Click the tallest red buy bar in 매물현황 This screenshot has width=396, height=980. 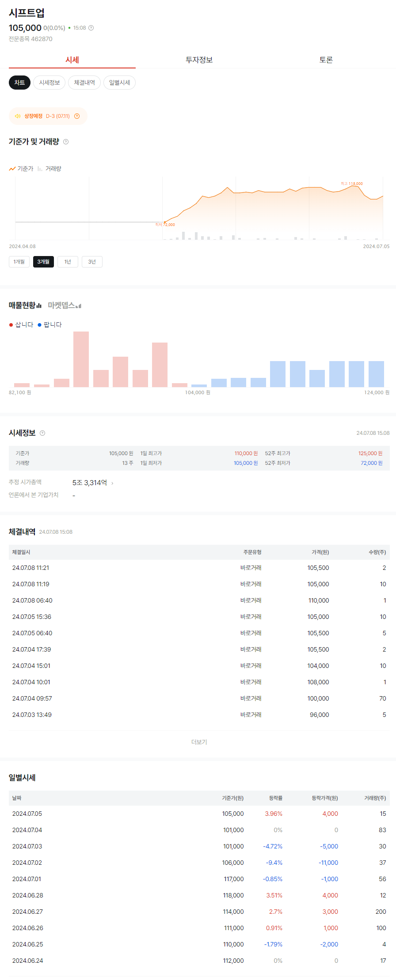coord(81,359)
